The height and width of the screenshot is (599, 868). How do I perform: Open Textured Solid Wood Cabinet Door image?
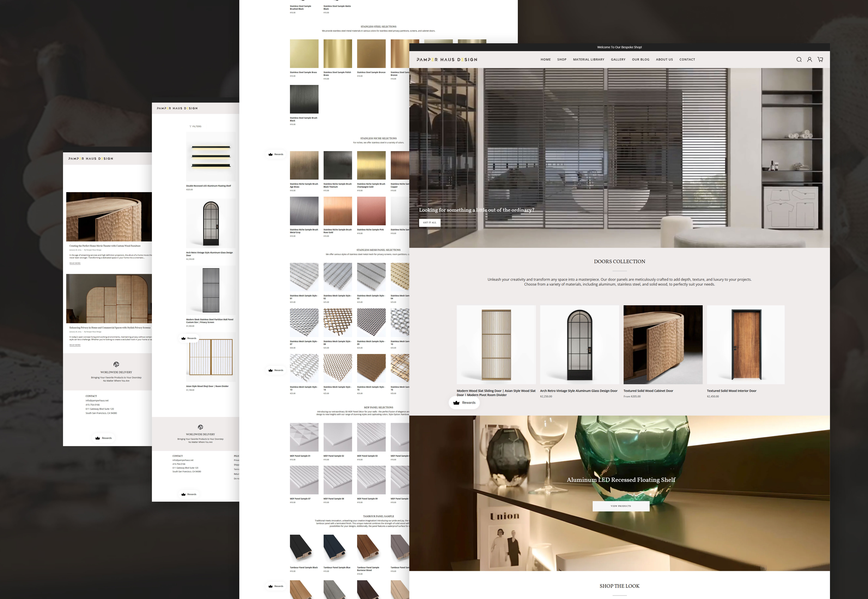click(x=663, y=345)
